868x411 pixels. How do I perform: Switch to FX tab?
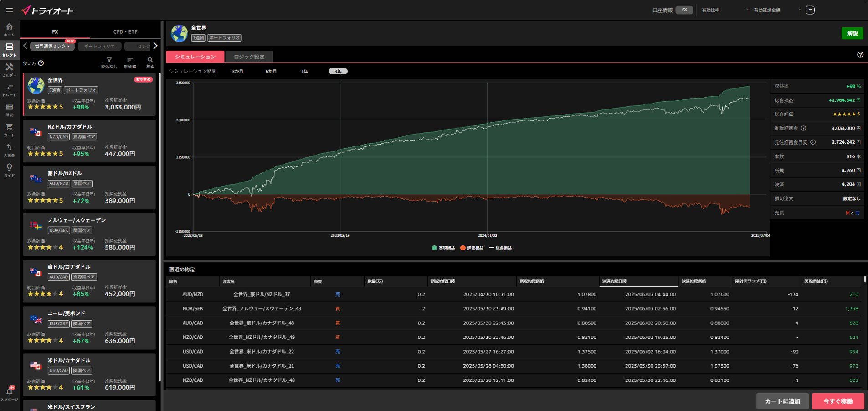[55, 31]
